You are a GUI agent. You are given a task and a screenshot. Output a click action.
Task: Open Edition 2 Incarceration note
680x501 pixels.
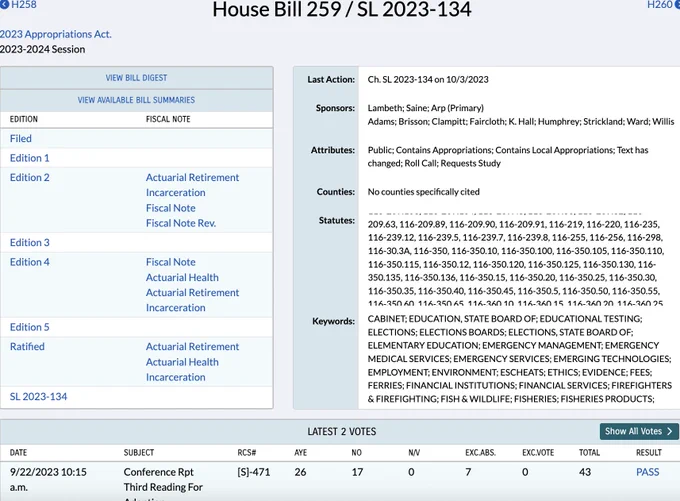(176, 193)
